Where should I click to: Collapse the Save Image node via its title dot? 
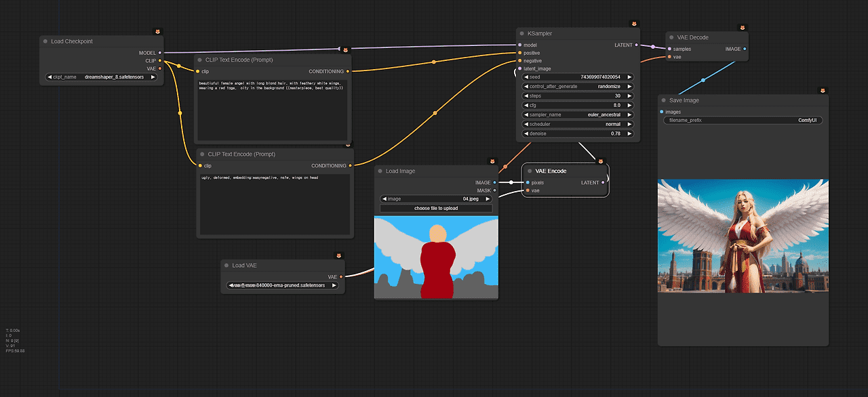coord(663,100)
